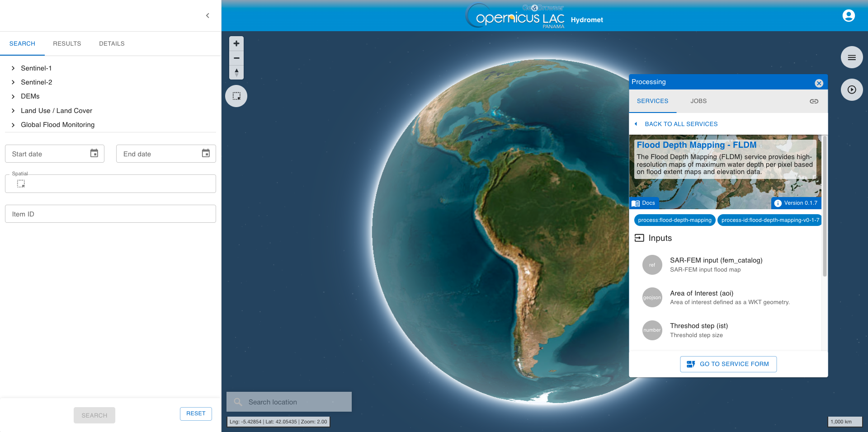
Task: Expand the DEMs collection
Action: point(13,96)
